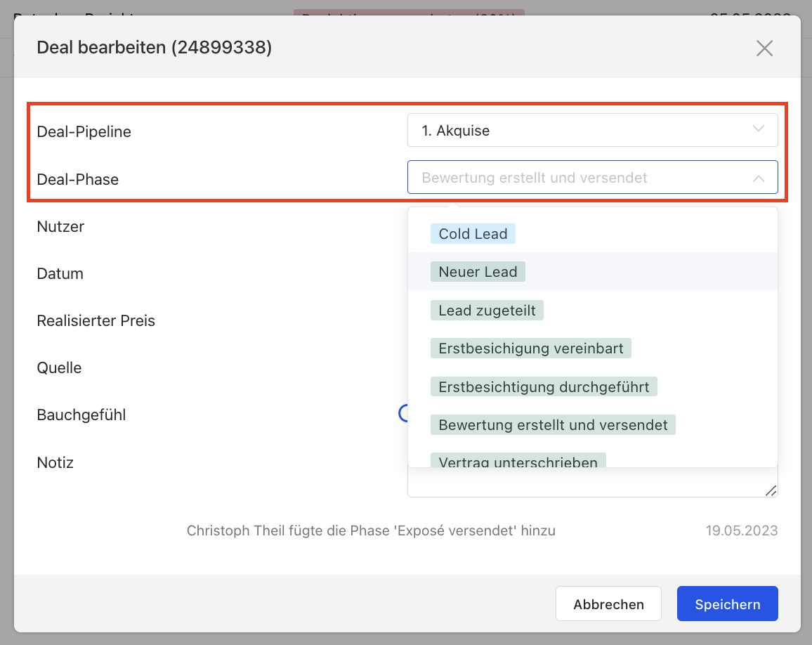
Task: Select Bewertung erstellt und versendet option in list
Action: (553, 424)
